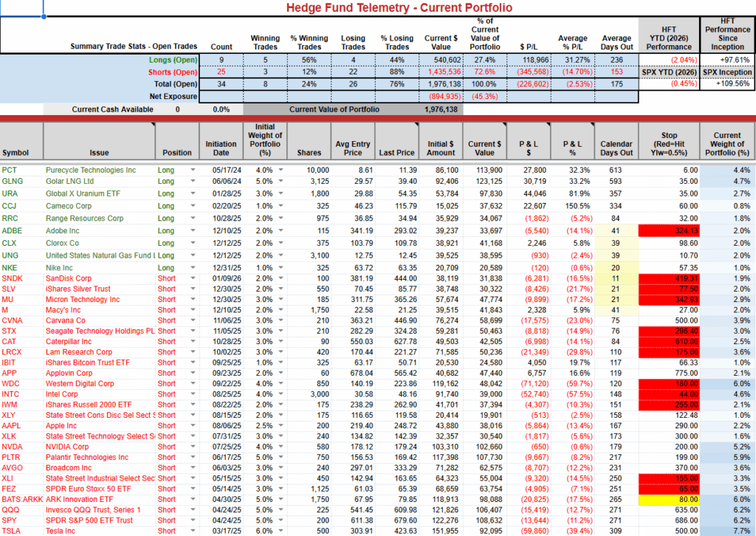Open Position dropdown for SanDisk Corp row
Screen dimensions: 756x536
pos(193,278)
